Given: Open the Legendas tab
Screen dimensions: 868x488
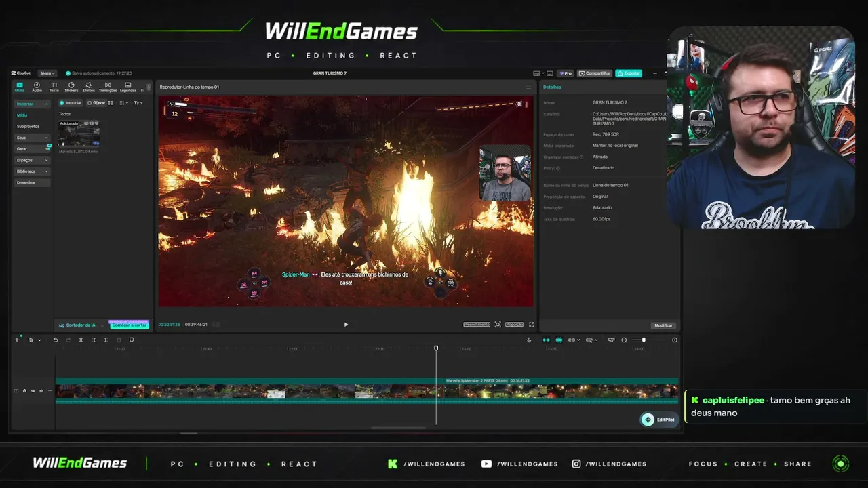Looking at the screenshot, I should tap(127, 87).
